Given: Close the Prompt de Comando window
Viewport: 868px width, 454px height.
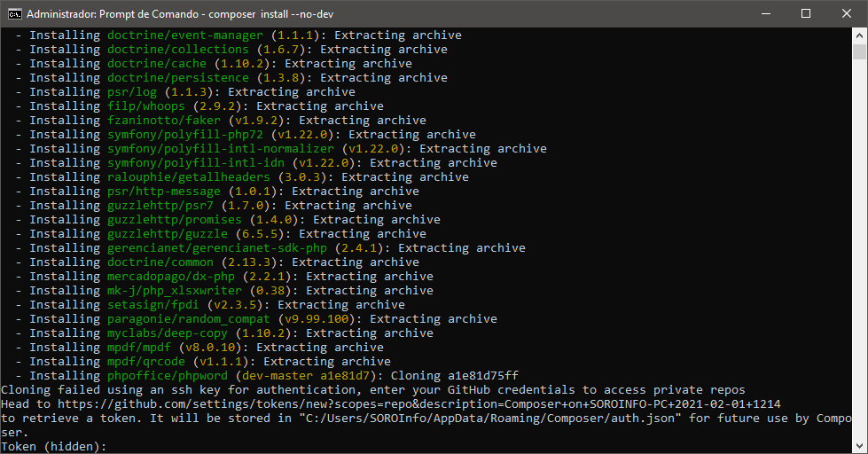Looking at the screenshot, I should coord(847,14).
